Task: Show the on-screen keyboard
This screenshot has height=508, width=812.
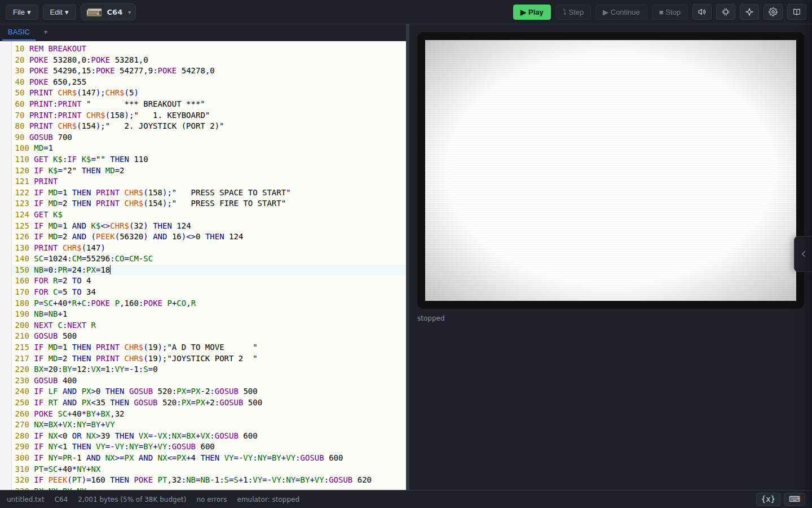Action: click(795, 499)
